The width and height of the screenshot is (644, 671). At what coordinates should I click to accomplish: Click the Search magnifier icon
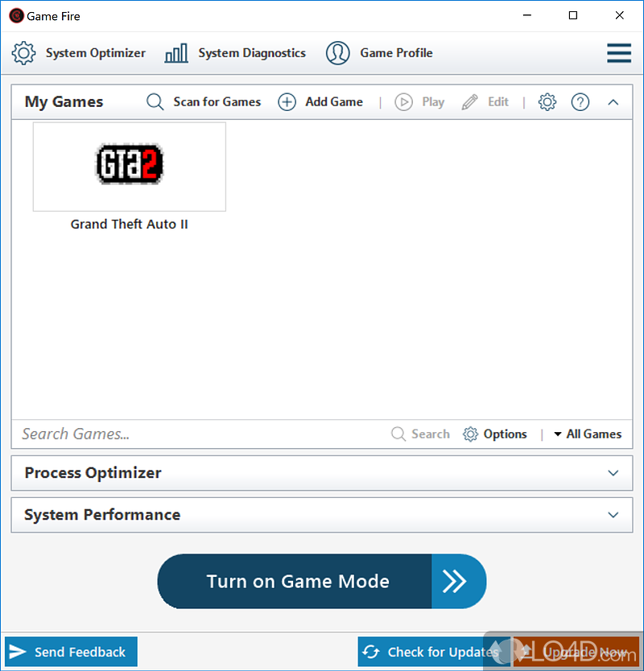(398, 434)
